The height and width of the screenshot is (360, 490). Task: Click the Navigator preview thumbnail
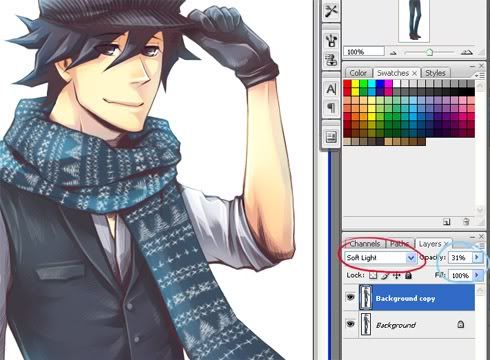[414, 20]
